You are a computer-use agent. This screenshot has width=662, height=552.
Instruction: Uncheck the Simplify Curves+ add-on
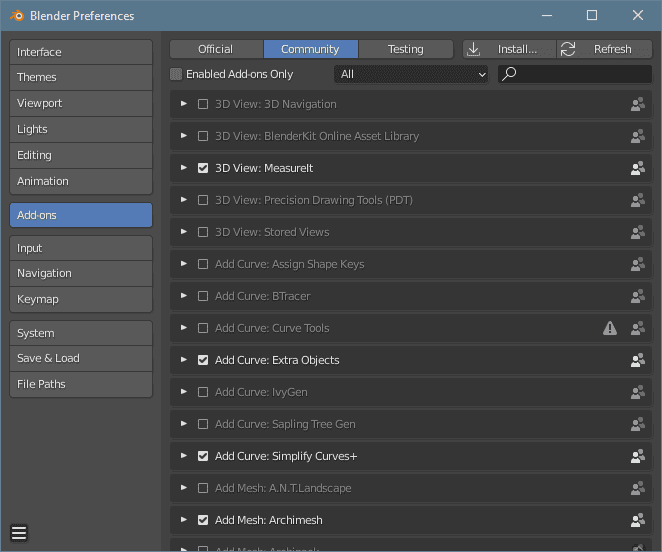click(203, 456)
